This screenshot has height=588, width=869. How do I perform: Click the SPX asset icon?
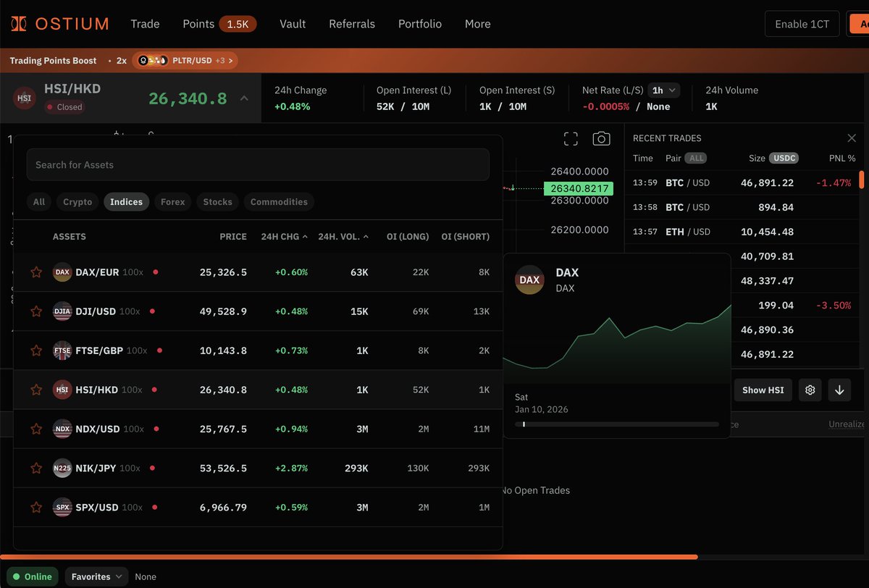[62, 507]
